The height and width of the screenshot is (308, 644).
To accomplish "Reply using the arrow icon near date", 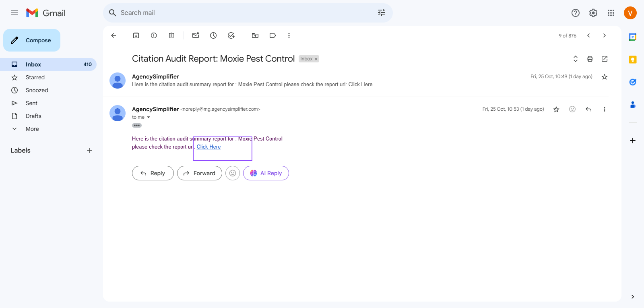I will pos(588,109).
